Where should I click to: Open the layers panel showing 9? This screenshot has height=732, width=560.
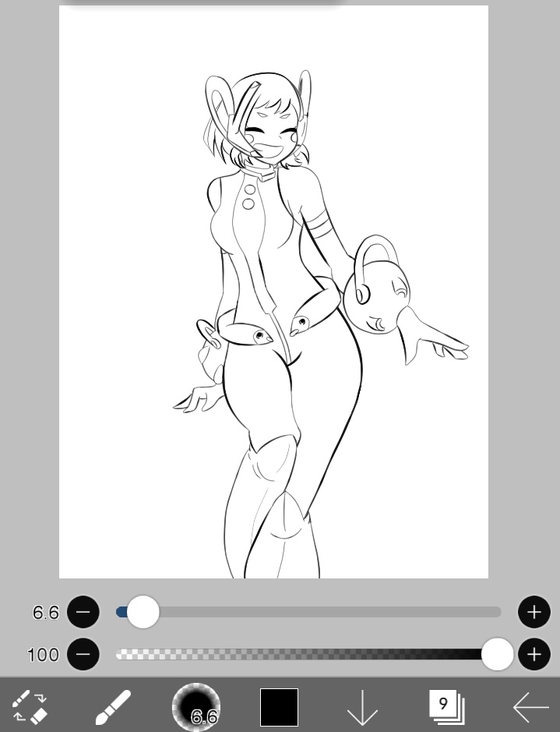pos(446,707)
